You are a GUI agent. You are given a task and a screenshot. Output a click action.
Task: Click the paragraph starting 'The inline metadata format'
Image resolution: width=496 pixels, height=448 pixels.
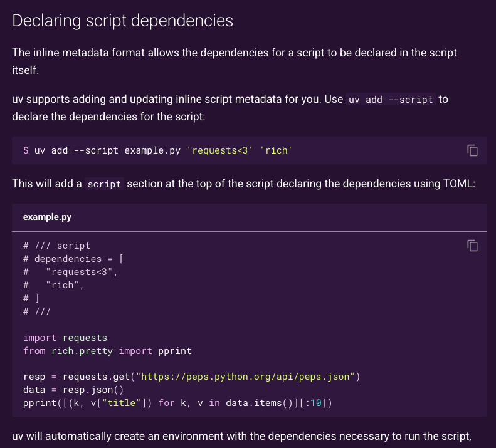235,61
